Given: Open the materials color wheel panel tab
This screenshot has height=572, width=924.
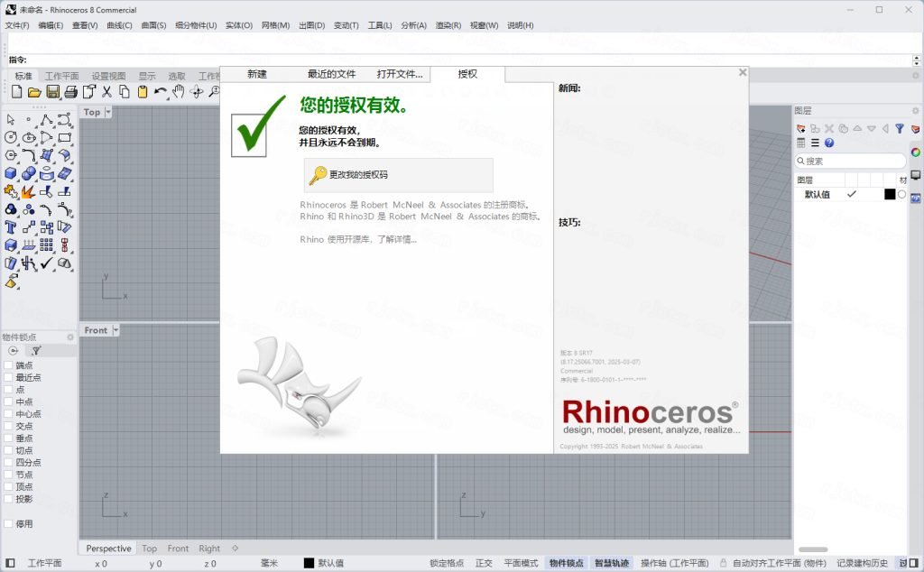Looking at the screenshot, I should tap(915, 152).
